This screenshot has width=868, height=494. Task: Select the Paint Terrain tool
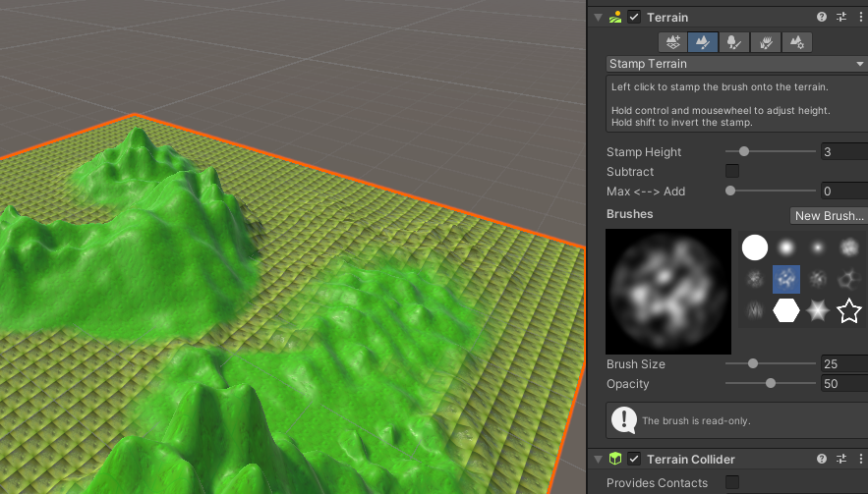tap(703, 42)
